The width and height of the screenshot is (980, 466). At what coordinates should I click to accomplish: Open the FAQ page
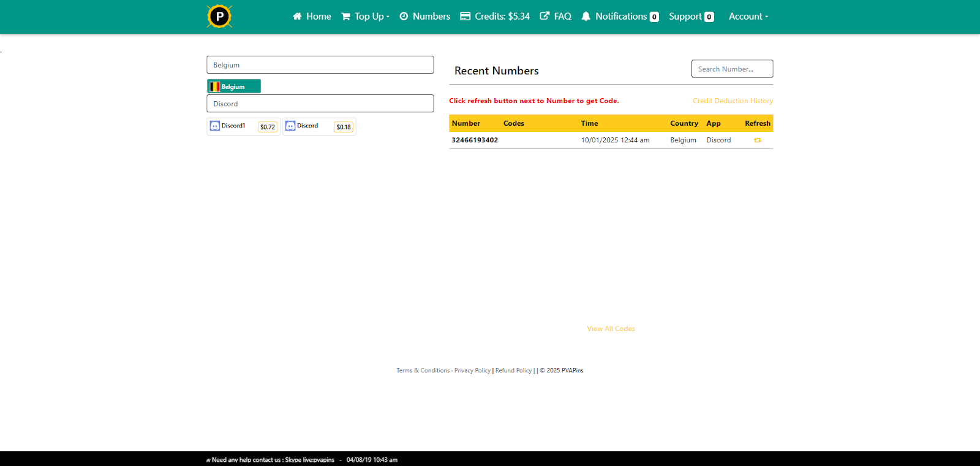coord(556,17)
